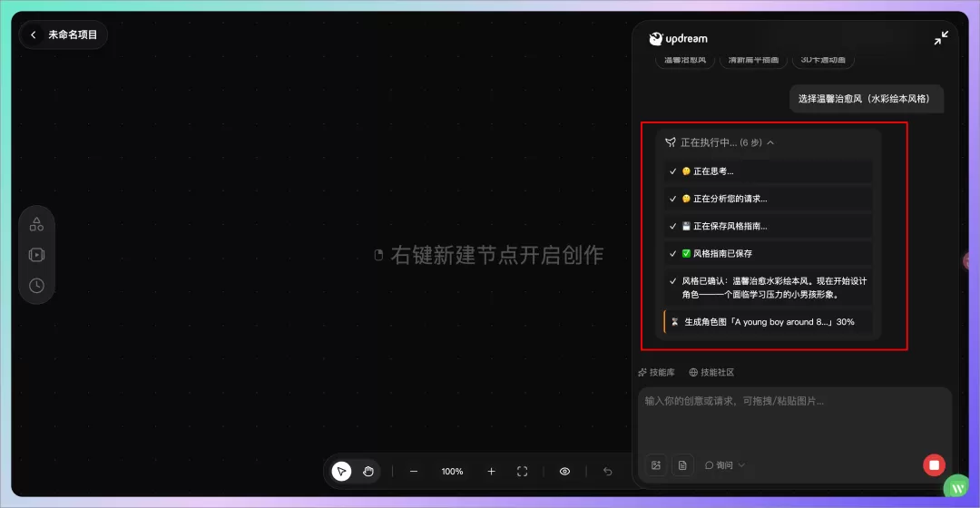Zoom in with the plus button

click(491, 471)
